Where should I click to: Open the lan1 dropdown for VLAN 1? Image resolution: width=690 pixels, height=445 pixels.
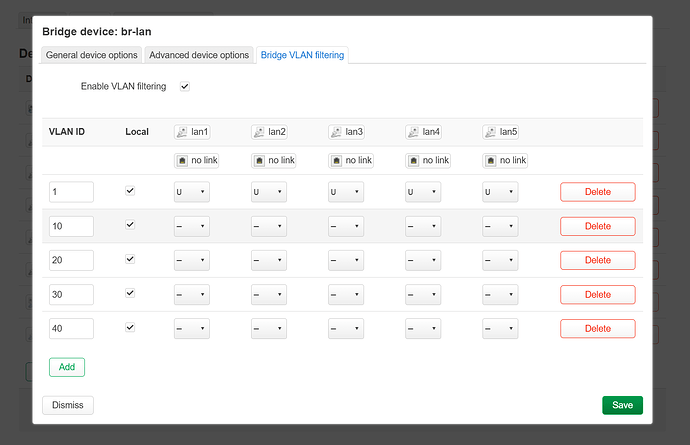point(191,192)
